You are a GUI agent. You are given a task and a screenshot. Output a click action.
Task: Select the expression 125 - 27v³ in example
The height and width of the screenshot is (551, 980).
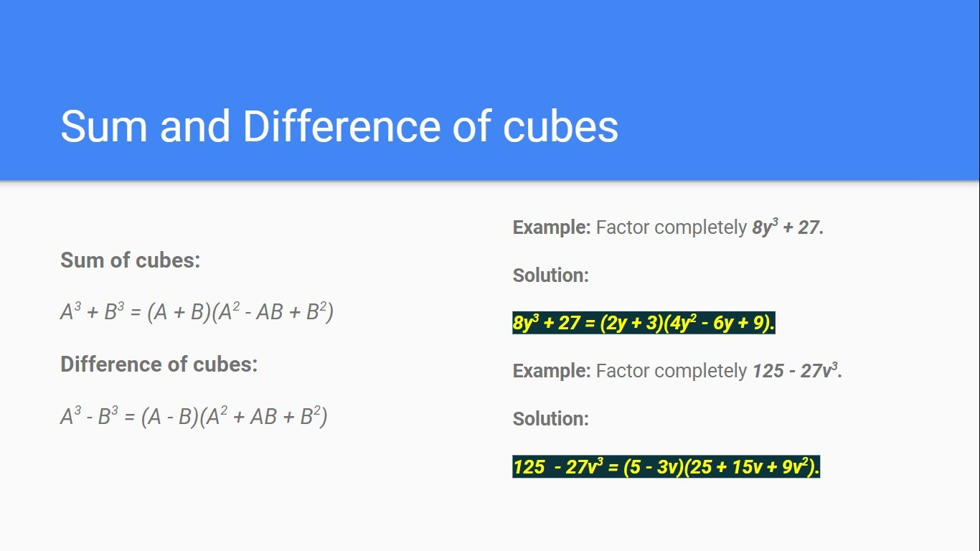pos(796,371)
